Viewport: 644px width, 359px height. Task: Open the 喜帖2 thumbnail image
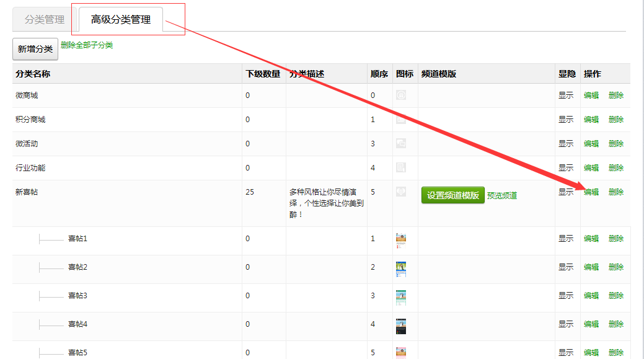[x=401, y=268]
